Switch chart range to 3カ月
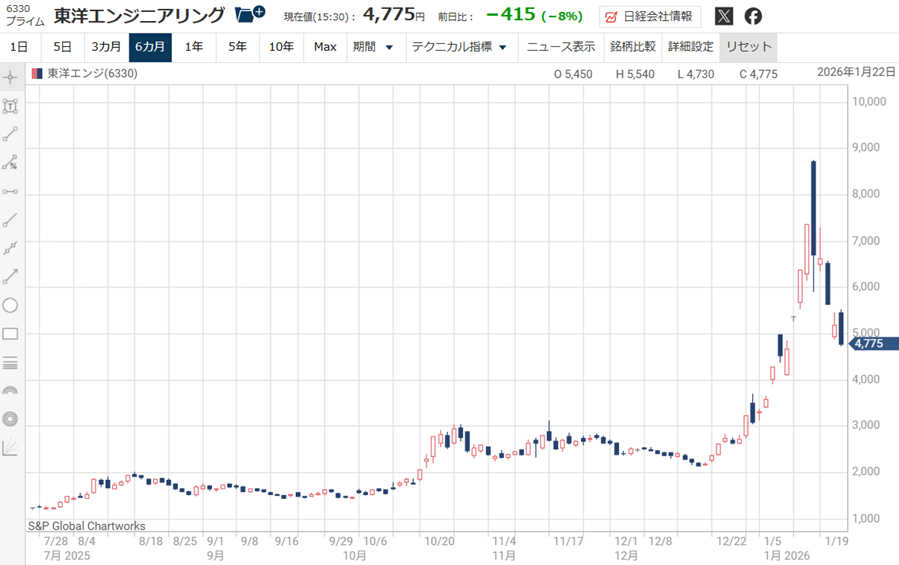Screen dimensions: 899x565 pos(106,47)
